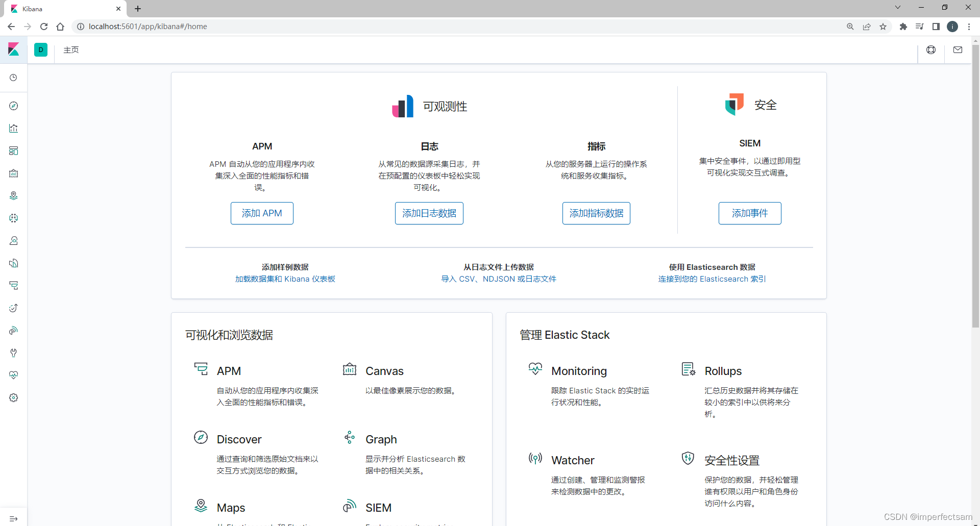Click the 添加日志数据 button
This screenshot has height=526, width=980.
(429, 213)
